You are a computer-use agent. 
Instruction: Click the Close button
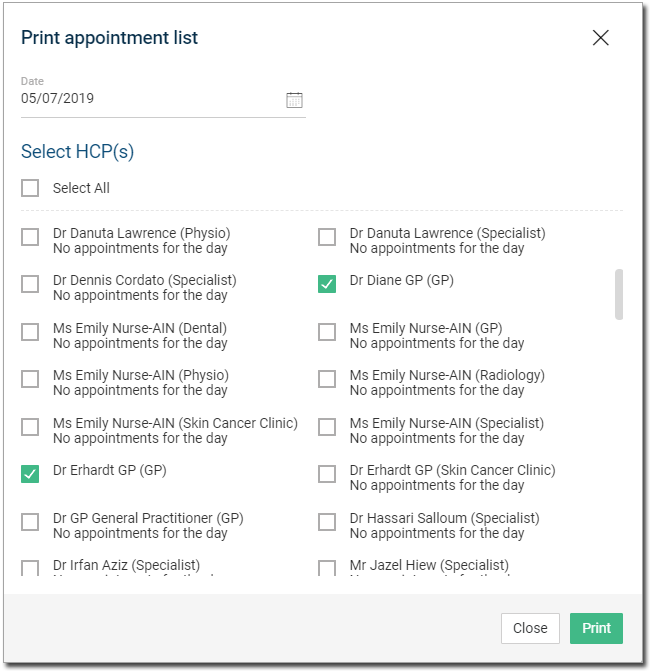tap(530, 628)
